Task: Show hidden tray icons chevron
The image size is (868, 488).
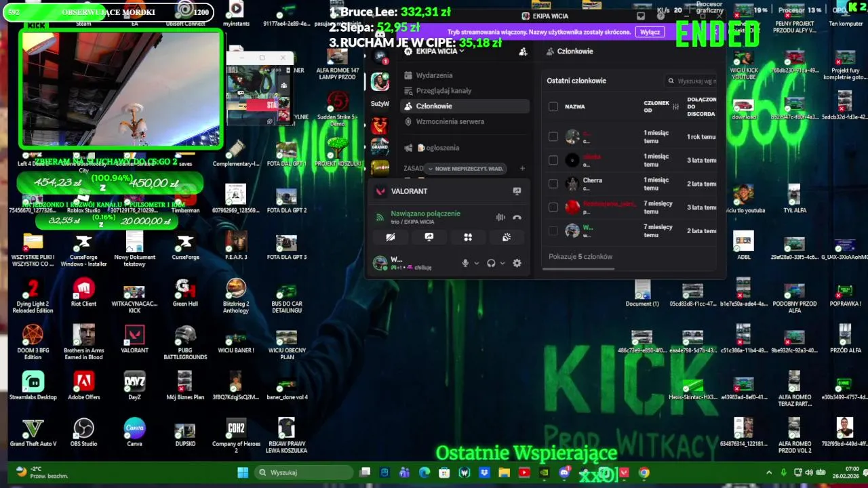Action: coord(768,472)
